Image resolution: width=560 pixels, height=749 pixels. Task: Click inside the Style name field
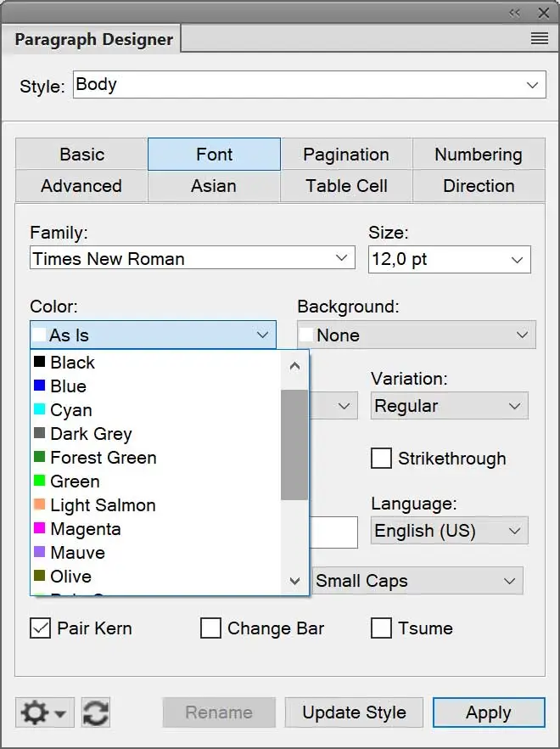[255, 84]
